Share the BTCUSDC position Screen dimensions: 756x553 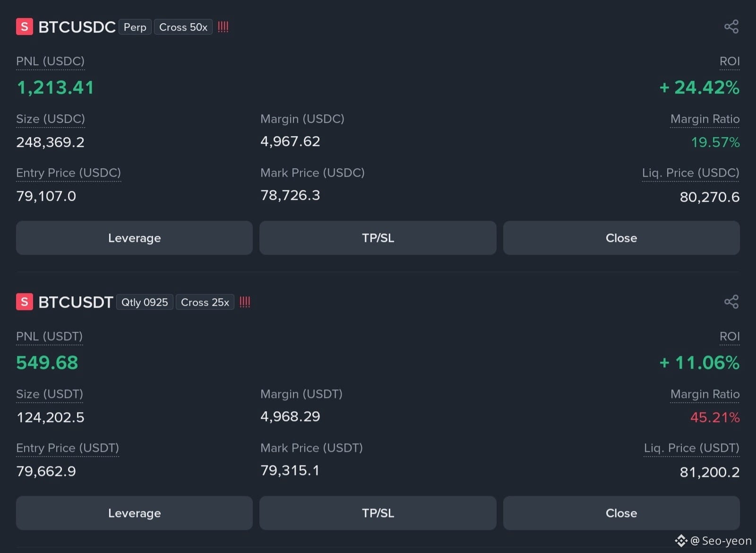tap(731, 26)
